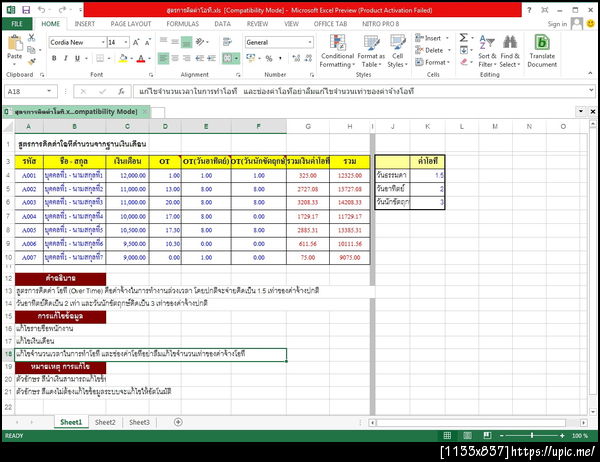The height and width of the screenshot is (462, 600).
Task: Toggle Italic formatting
Action: click(x=65, y=58)
